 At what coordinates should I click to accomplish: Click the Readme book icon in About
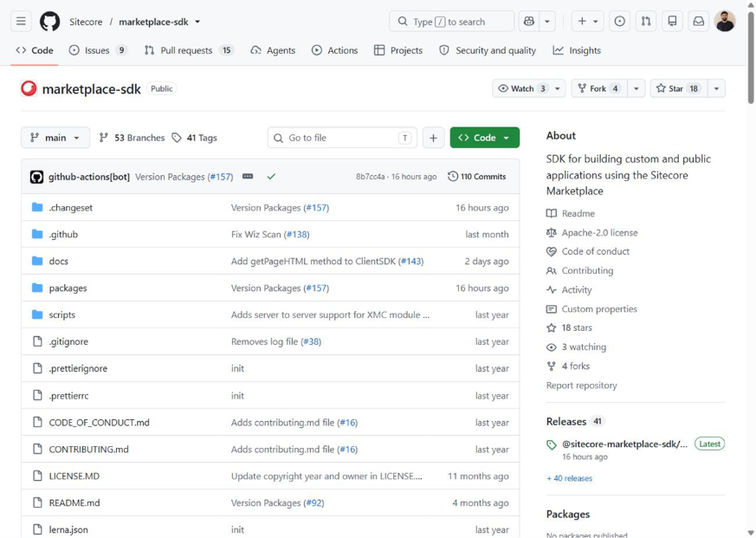click(x=551, y=213)
